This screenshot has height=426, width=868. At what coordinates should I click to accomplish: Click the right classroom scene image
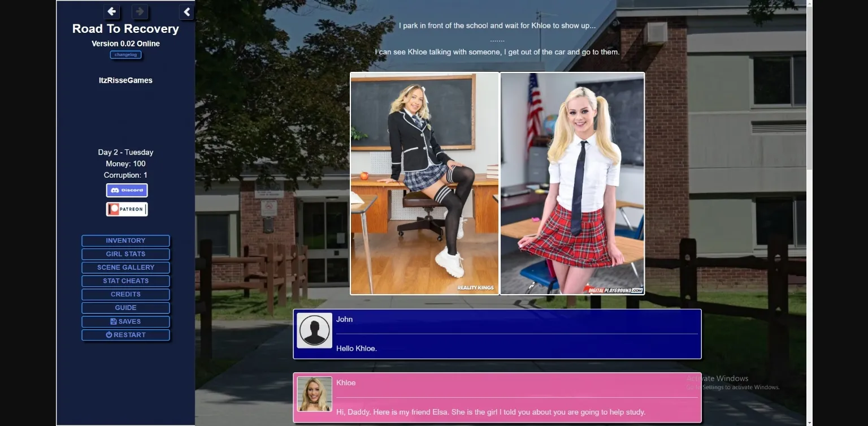(572, 183)
